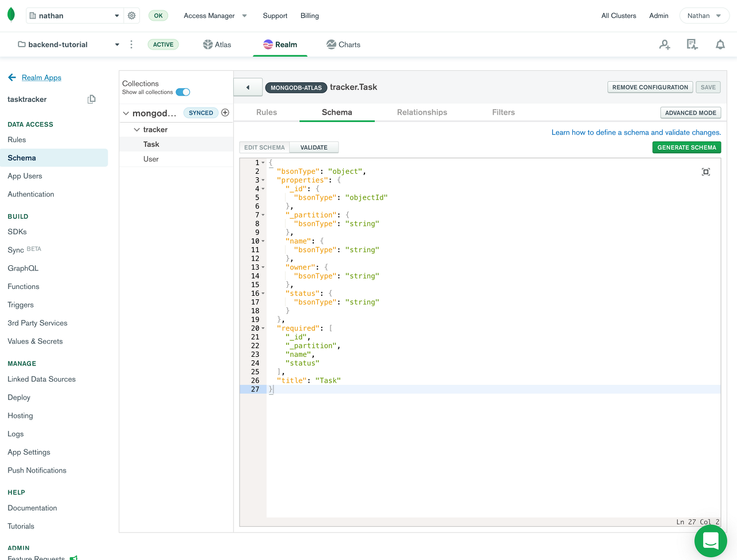Open Authentication in sidebar
This screenshot has height=560, width=737.
click(31, 195)
